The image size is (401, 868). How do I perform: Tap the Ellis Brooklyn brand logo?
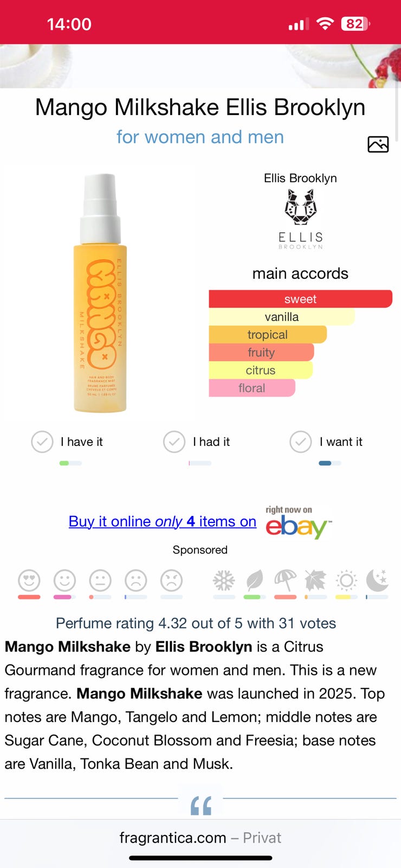coord(301,217)
